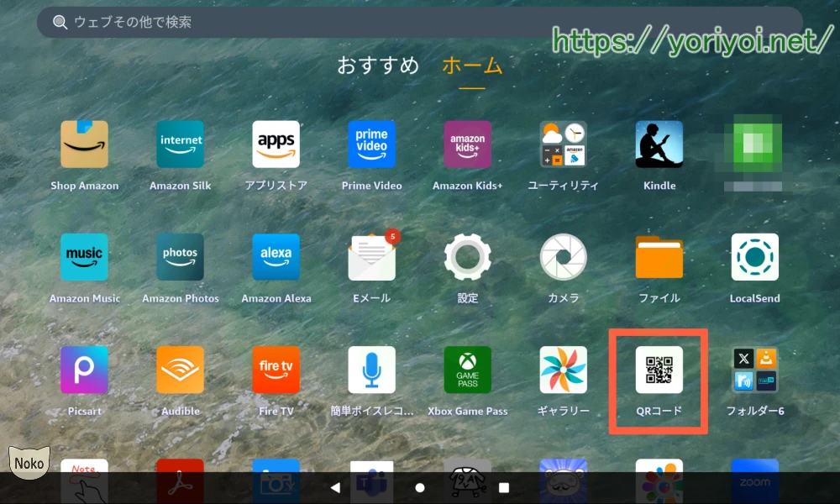Launch the カメラ camera app

pos(563,257)
